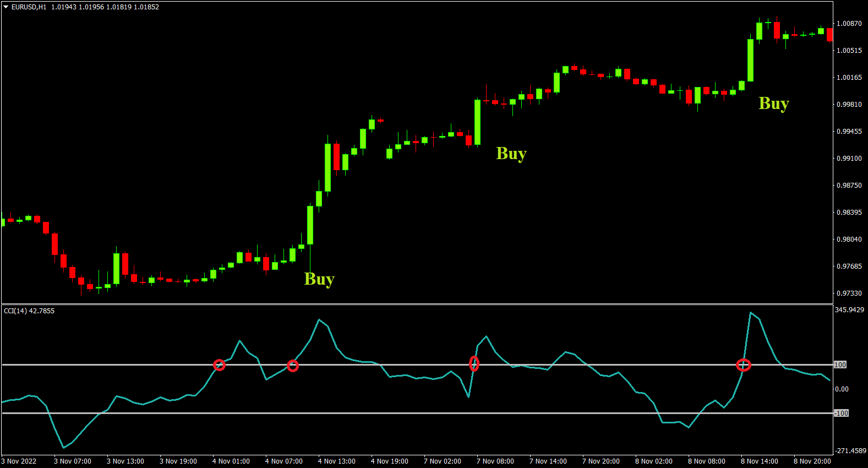Screen dimensions: 868x468
Task: Select the first red circle at 4 Nov 01:00
Action: click(x=219, y=364)
